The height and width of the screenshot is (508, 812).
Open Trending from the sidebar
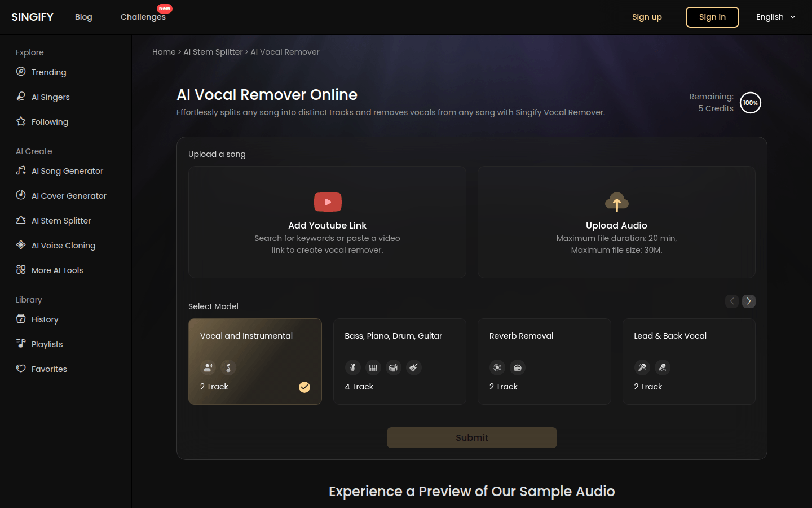[x=48, y=72]
